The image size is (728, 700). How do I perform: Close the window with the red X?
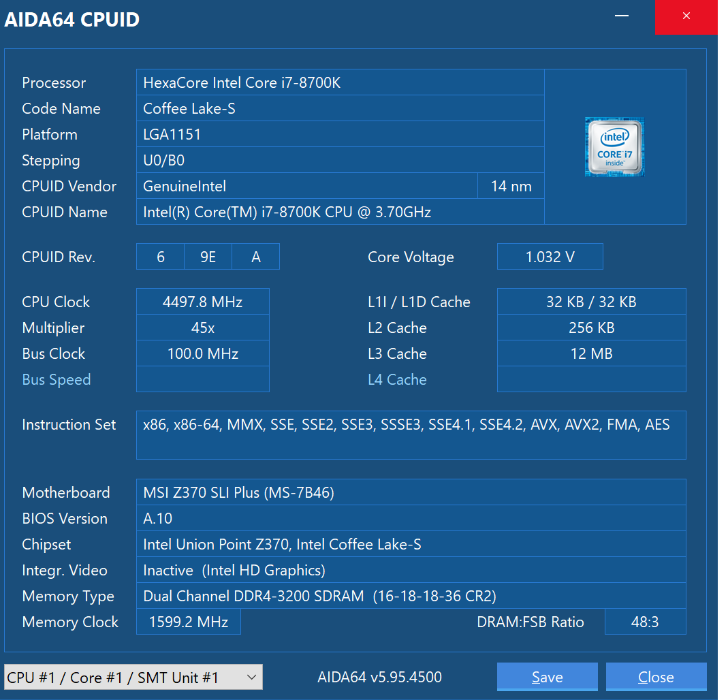tap(686, 17)
